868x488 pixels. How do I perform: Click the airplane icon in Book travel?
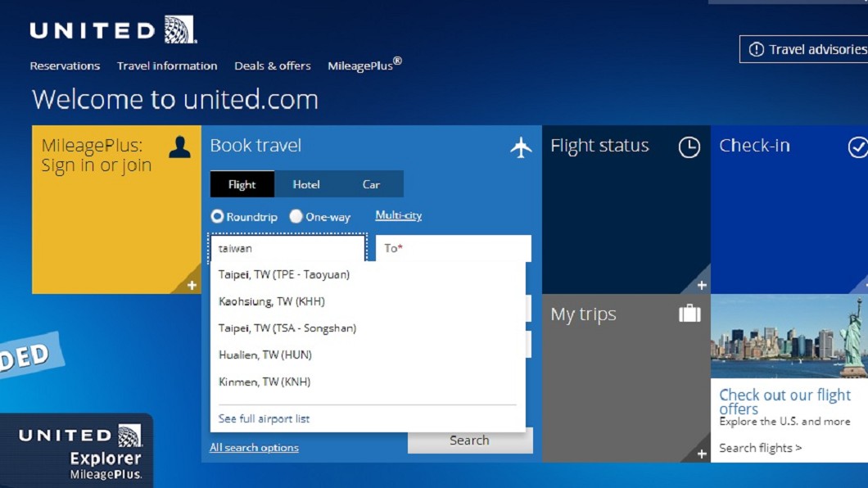pyautogui.click(x=520, y=147)
